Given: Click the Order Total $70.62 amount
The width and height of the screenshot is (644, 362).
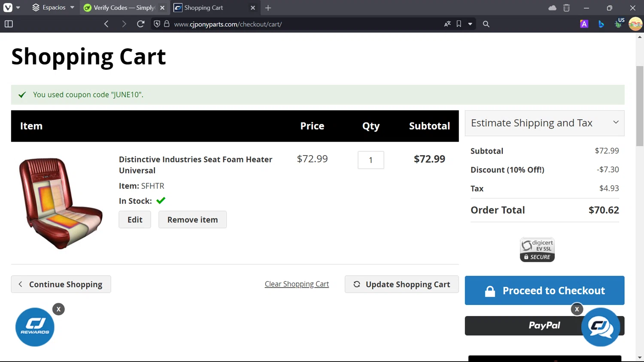Looking at the screenshot, I should (604, 210).
